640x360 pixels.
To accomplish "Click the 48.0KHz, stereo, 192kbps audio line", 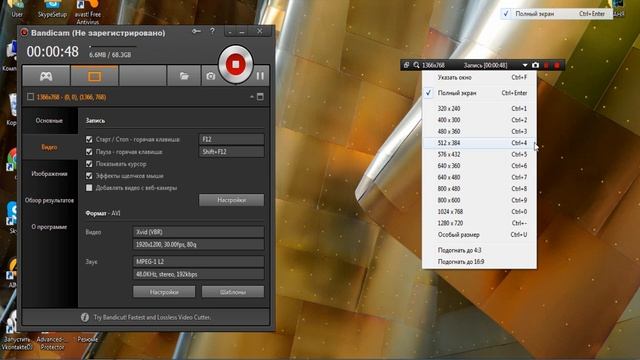I will [198, 274].
